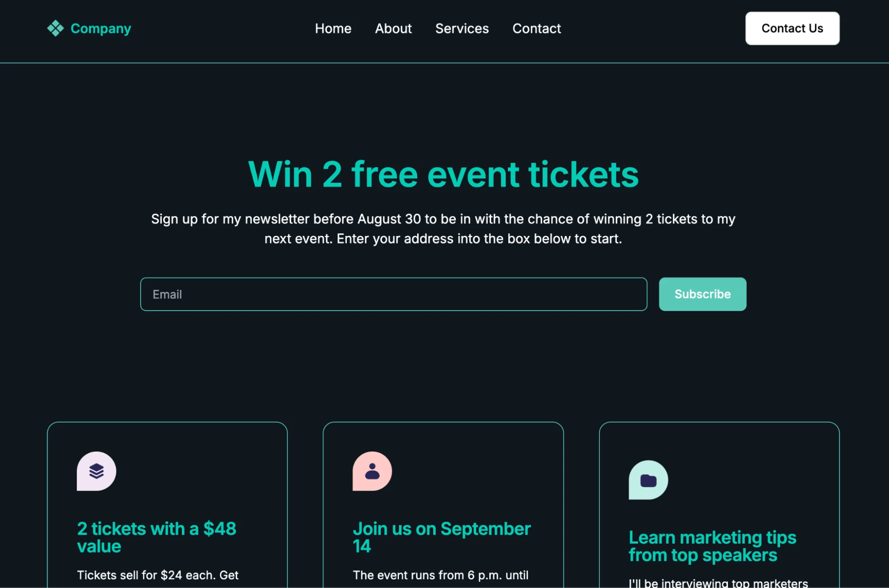The width and height of the screenshot is (889, 588).
Task: Click the Subscribe button
Action: point(702,294)
